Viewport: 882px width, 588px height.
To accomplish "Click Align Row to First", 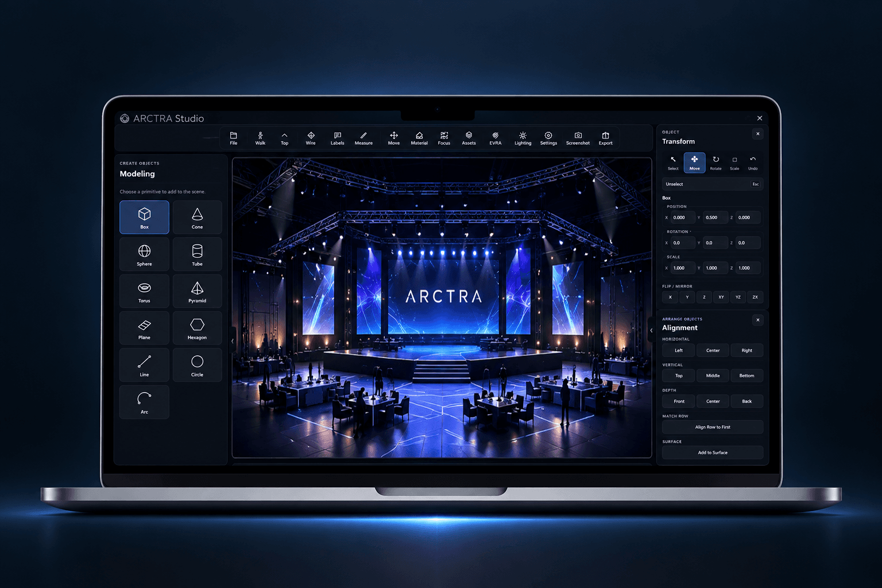I will pyautogui.click(x=713, y=427).
